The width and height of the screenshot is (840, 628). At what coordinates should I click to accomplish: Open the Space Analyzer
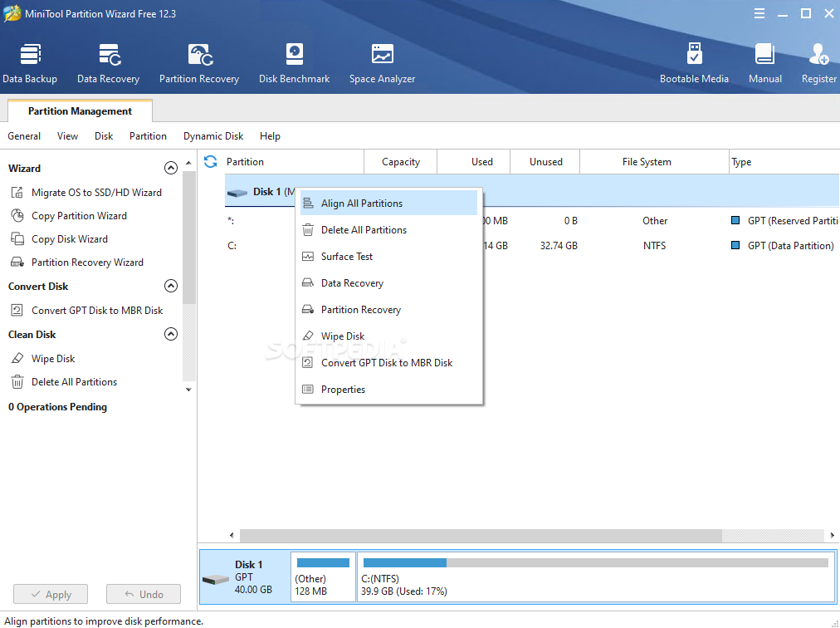[x=382, y=64]
